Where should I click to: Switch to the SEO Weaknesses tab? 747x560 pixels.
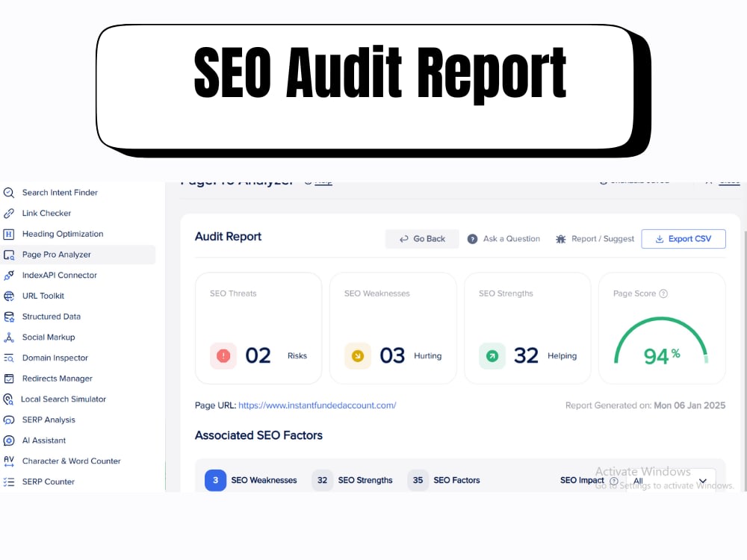pos(250,480)
